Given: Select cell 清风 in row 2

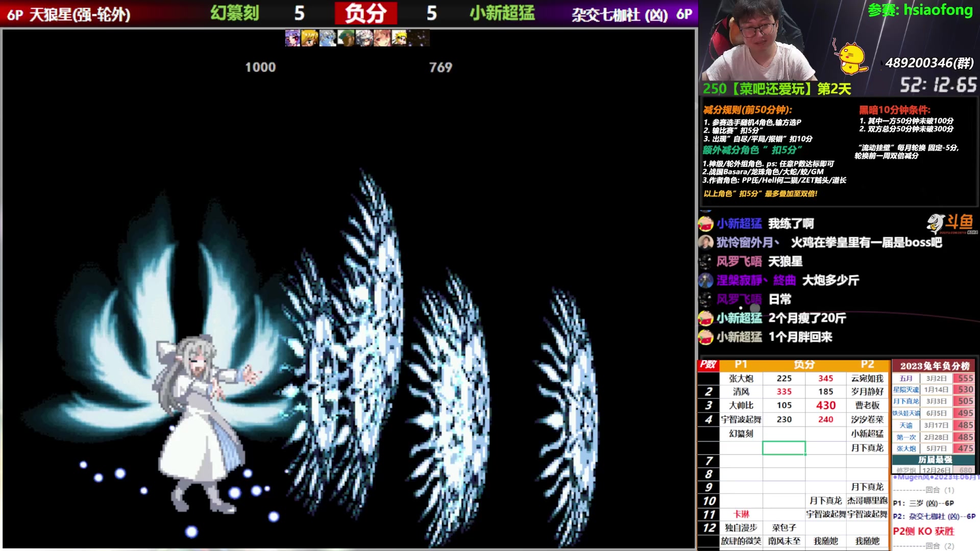Looking at the screenshot, I should coord(741,392).
